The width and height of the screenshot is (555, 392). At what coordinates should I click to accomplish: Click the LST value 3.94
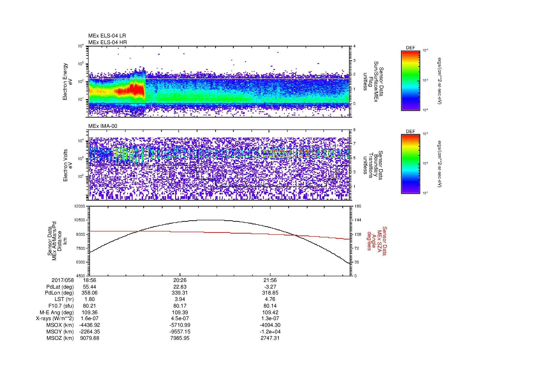(x=180, y=299)
